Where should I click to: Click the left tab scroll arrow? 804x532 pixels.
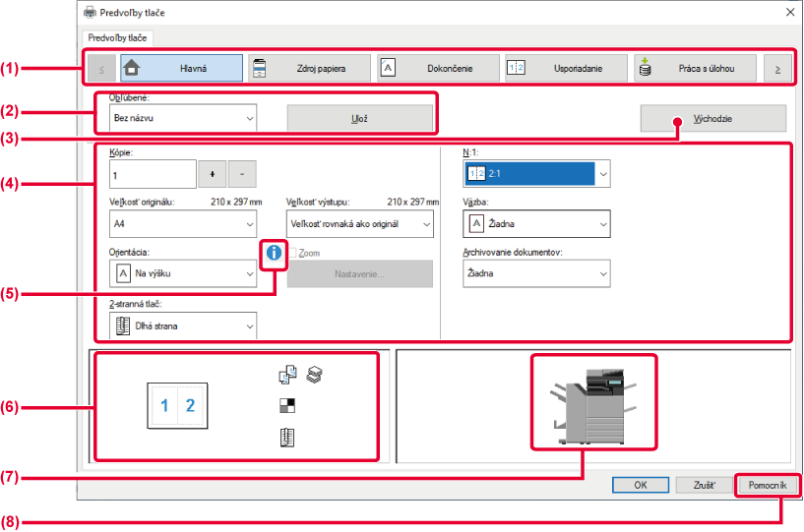pos(101,69)
